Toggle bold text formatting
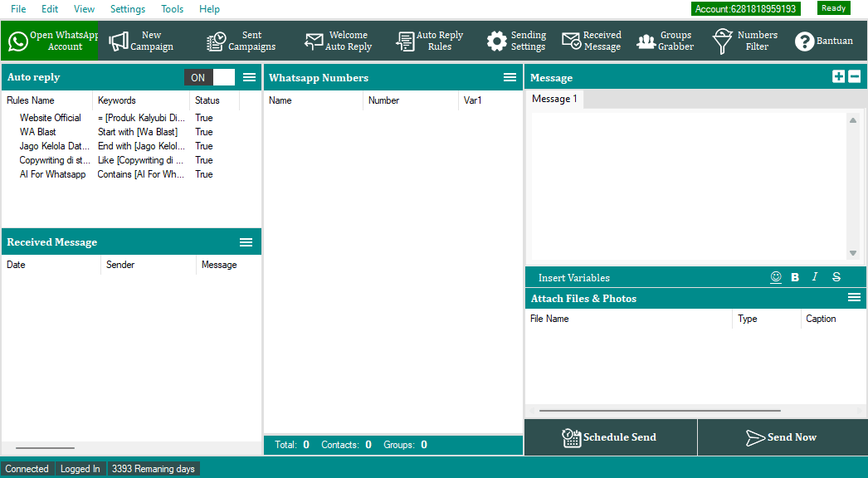868x478 pixels. point(795,277)
